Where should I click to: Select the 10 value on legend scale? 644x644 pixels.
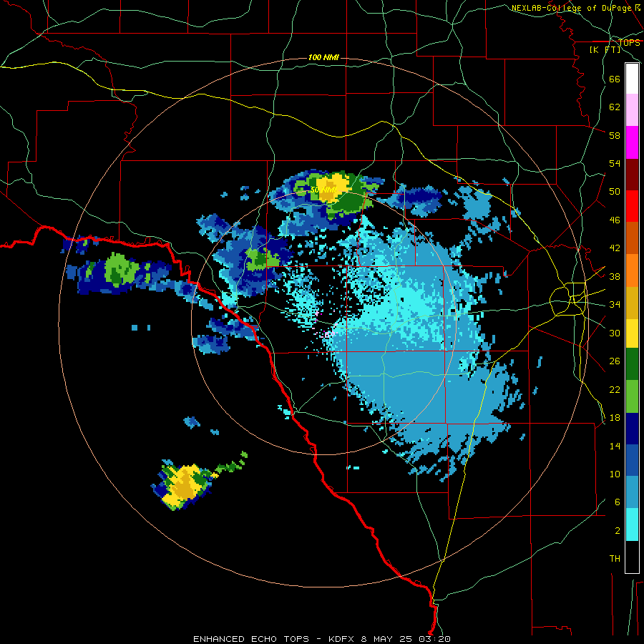(x=615, y=474)
